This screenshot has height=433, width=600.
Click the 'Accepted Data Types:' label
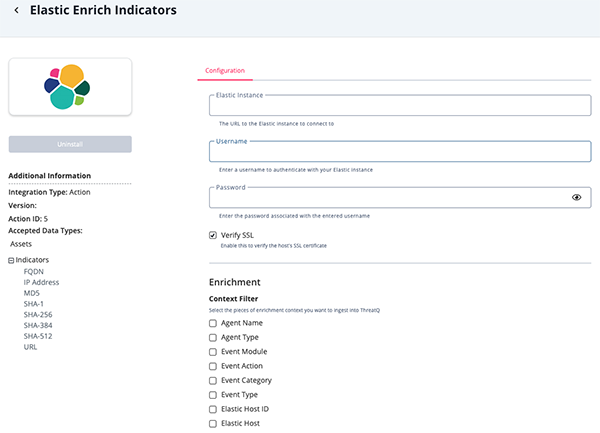point(45,231)
